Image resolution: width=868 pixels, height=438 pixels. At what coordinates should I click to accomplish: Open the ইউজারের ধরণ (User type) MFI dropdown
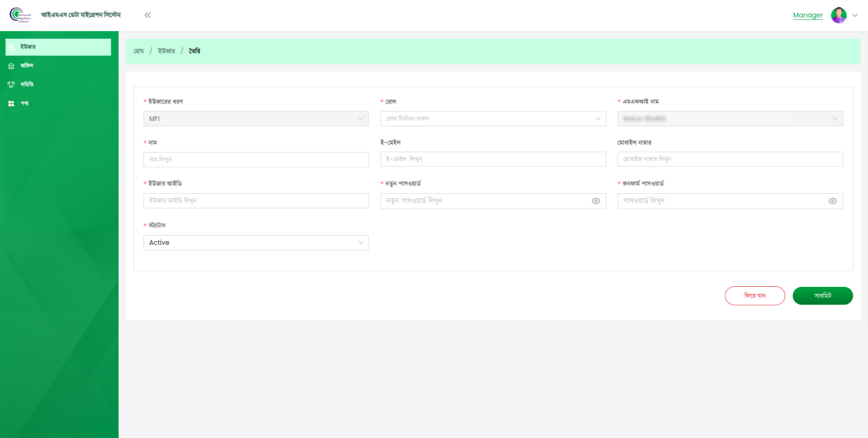click(256, 119)
